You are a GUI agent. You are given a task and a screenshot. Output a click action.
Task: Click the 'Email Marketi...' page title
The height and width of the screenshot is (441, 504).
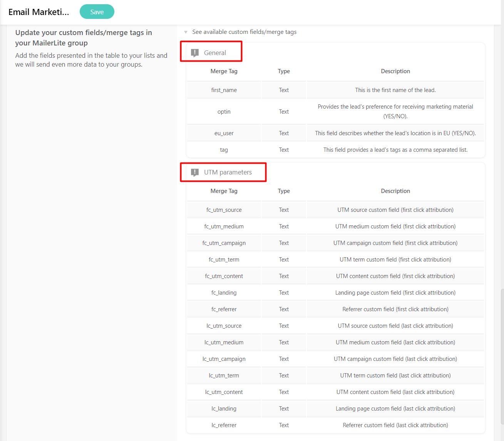coord(39,12)
